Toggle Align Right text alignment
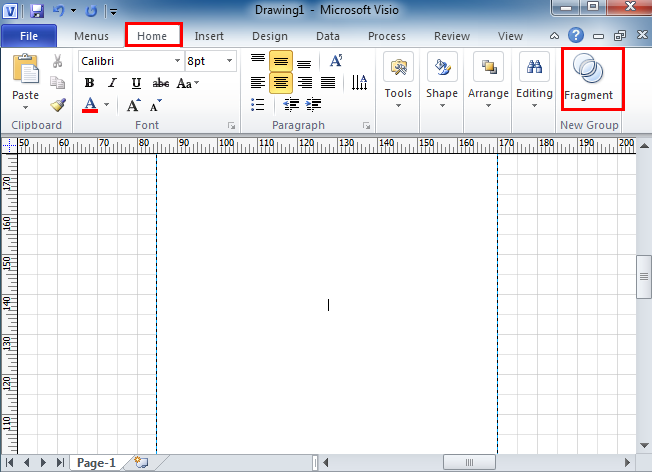 point(304,82)
